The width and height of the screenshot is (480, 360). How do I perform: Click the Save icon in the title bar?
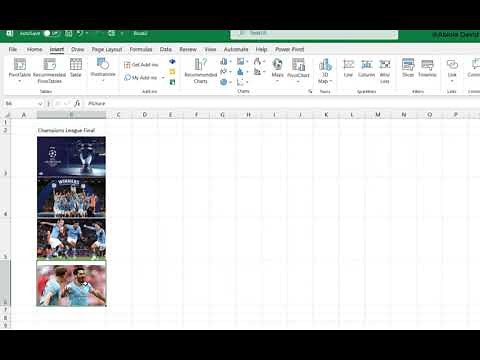(68, 33)
